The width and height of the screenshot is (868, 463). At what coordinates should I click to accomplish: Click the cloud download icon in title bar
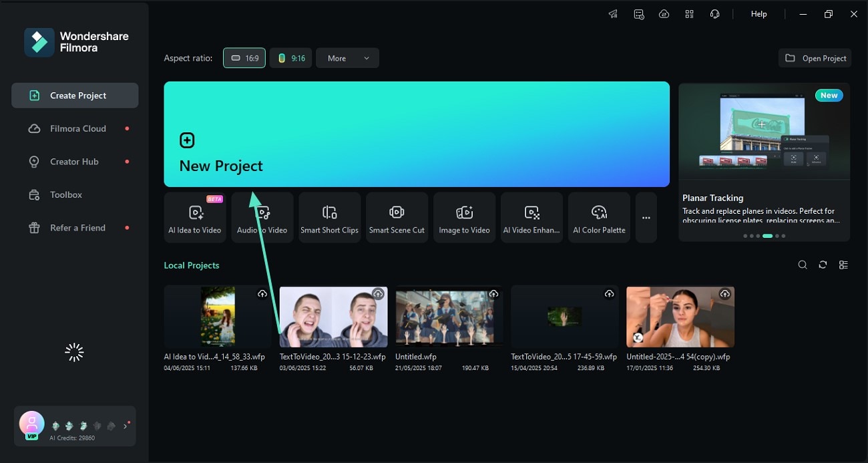pyautogui.click(x=664, y=14)
